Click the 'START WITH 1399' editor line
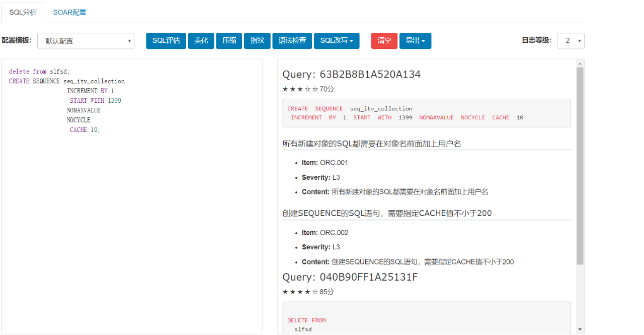 (x=96, y=100)
